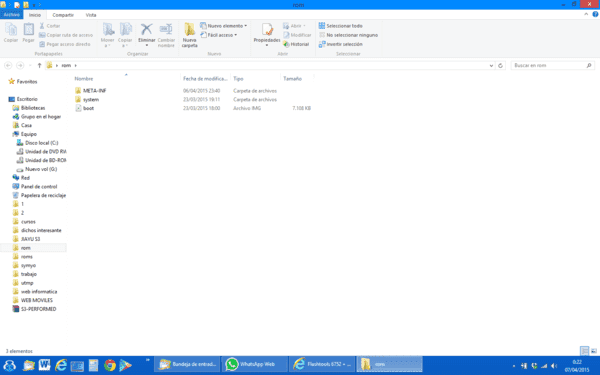Click the Copiar icon in Portapapeles
Screen dimensions: 600x375
(11, 33)
